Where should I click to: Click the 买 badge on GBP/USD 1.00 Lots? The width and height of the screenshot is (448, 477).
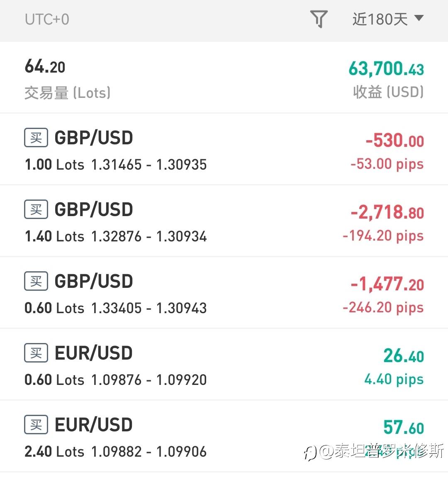point(36,138)
